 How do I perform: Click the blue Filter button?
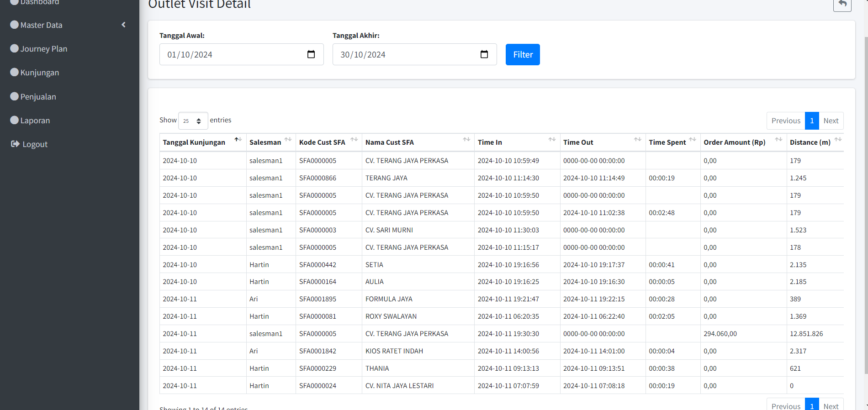click(523, 54)
